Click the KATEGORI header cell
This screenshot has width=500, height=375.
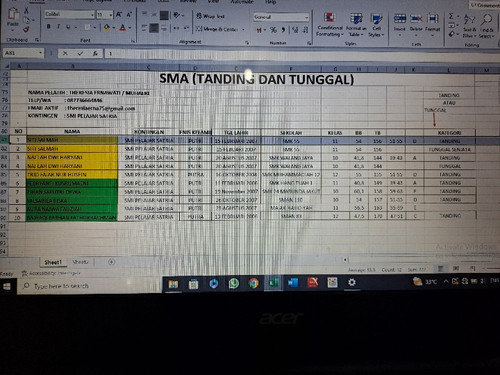[x=449, y=133]
